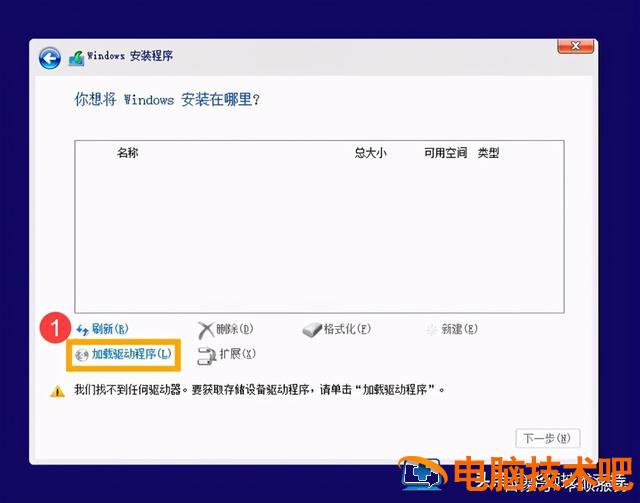640x503 pixels.
Task: Click the refresh arrows icon
Action: [82, 330]
